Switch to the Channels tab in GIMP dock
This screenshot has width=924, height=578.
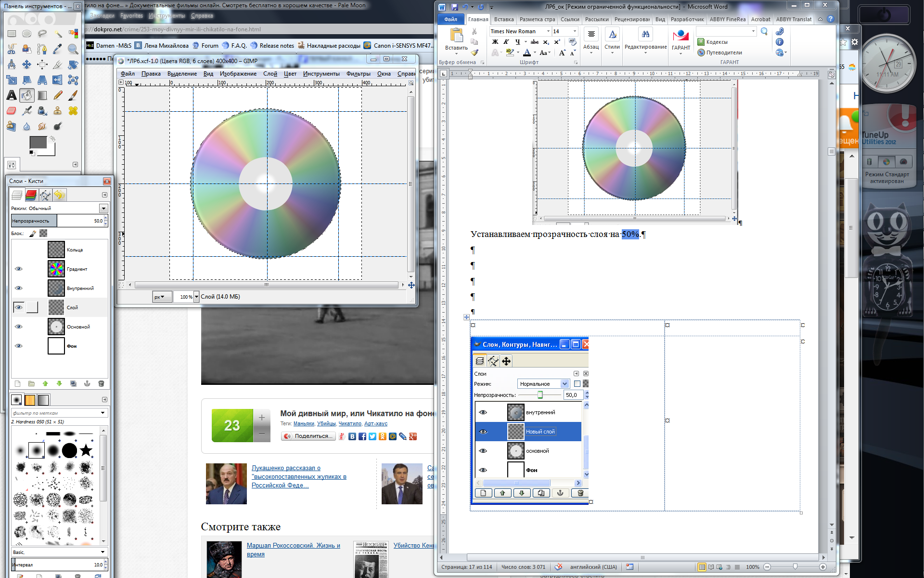click(x=31, y=195)
